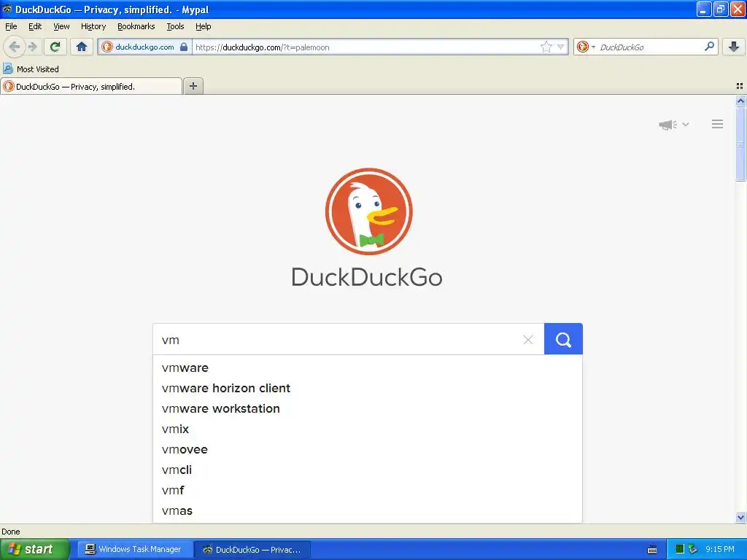Click the DuckDuckGo duck logo

[x=368, y=211]
